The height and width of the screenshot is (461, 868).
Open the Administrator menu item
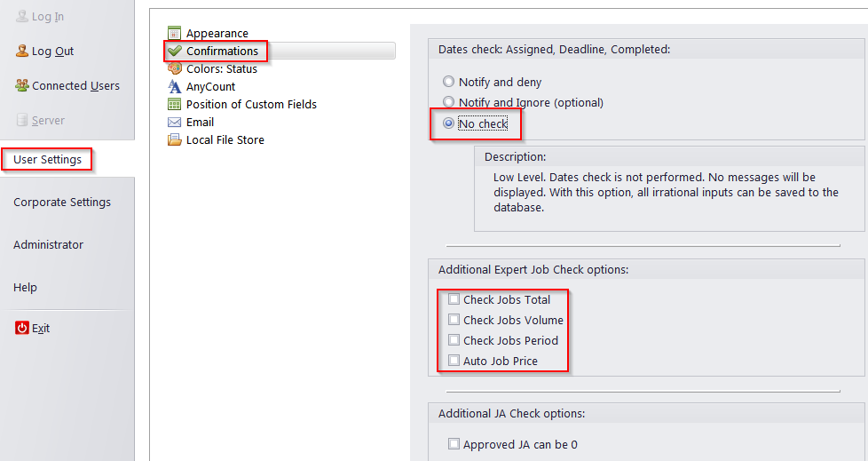(48, 245)
